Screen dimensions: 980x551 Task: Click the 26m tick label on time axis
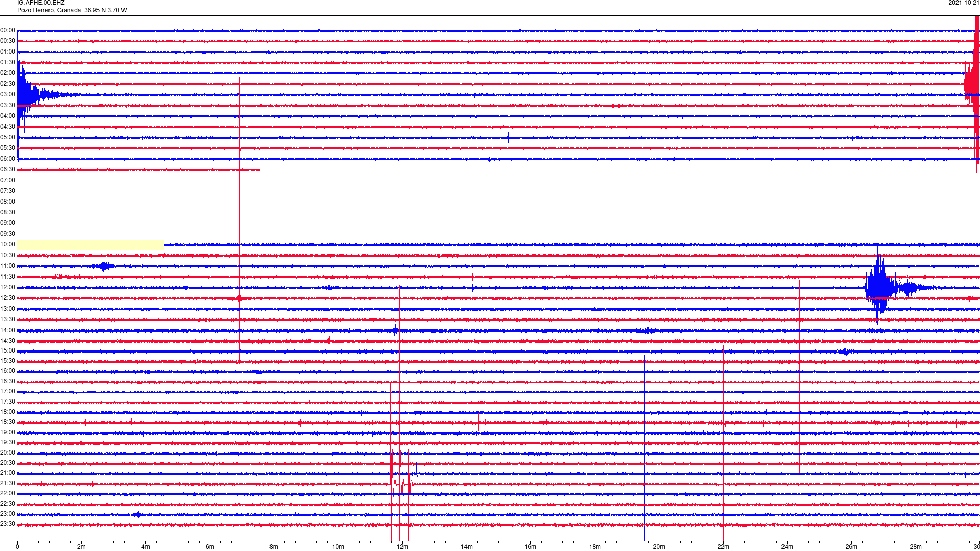point(852,547)
